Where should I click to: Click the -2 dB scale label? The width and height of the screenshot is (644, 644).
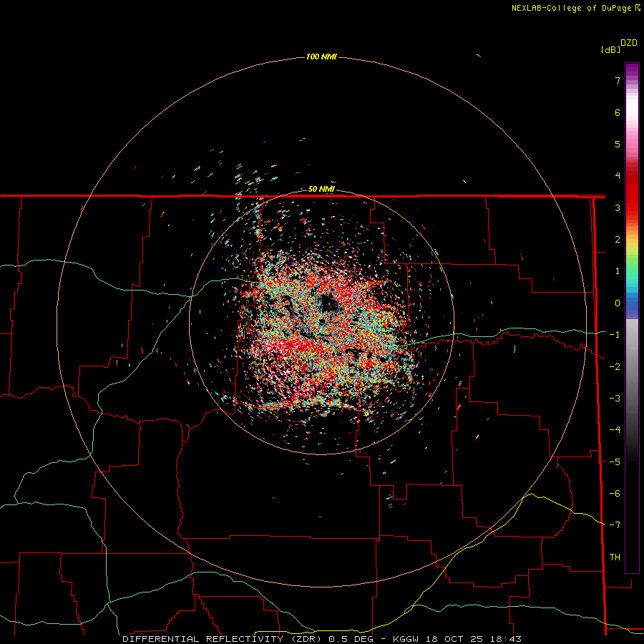point(615,367)
